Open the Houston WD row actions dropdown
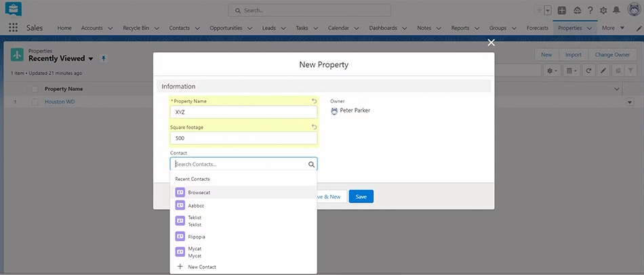644x275 pixels. point(630,102)
